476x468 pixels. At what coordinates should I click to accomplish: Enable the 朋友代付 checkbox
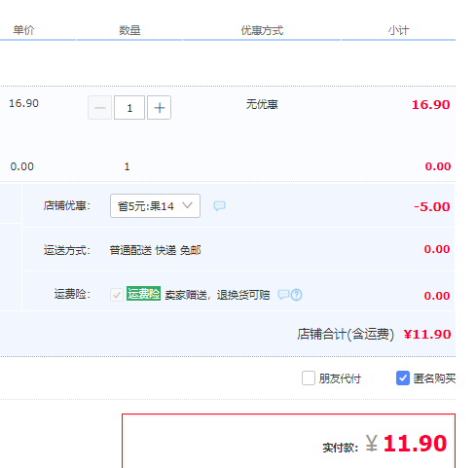[309, 378]
